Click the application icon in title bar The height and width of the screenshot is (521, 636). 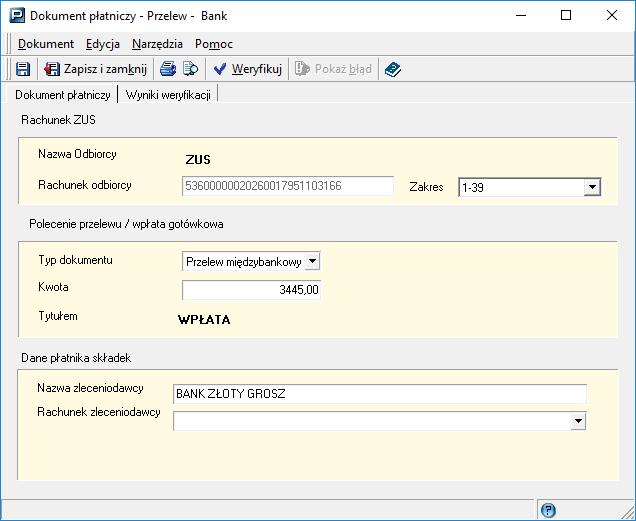[17, 16]
